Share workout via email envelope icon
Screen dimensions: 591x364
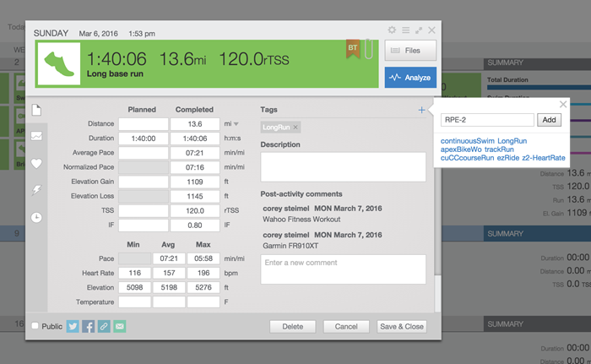(x=120, y=326)
